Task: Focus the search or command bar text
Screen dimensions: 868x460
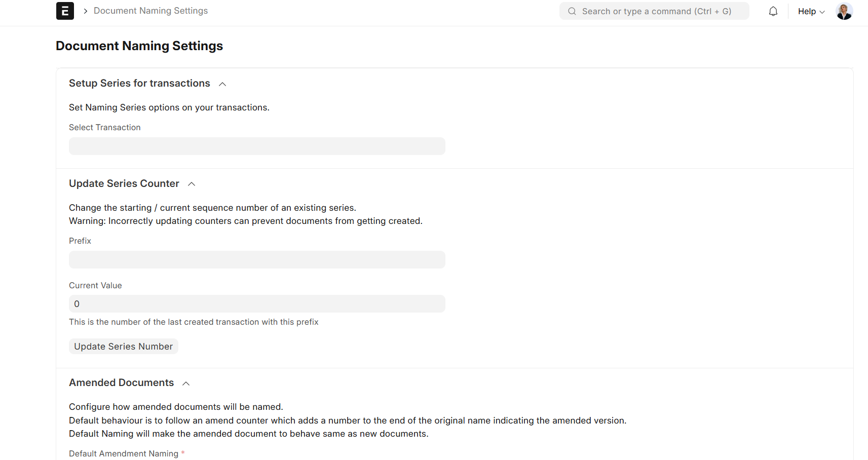Action: click(656, 11)
